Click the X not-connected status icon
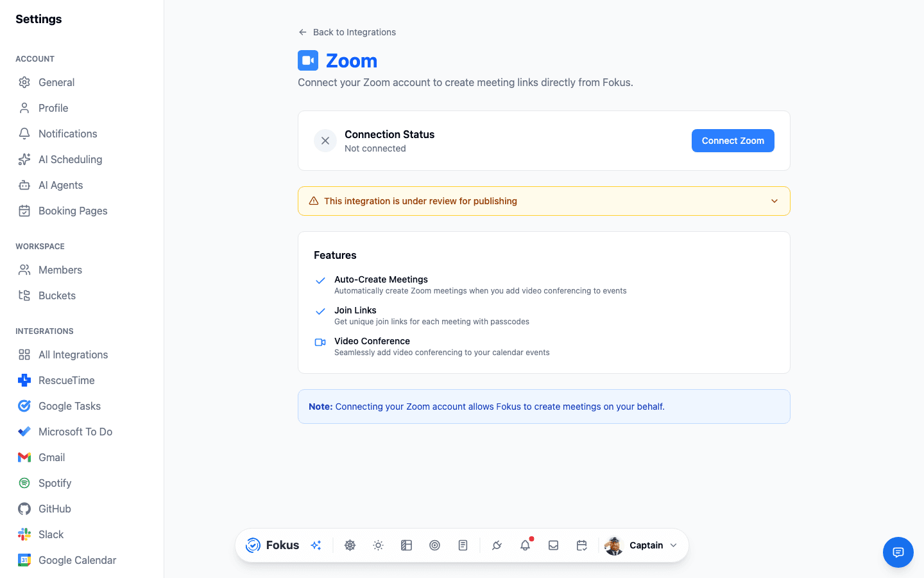The width and height of the screenshot is (924, 578). (325, 141)
